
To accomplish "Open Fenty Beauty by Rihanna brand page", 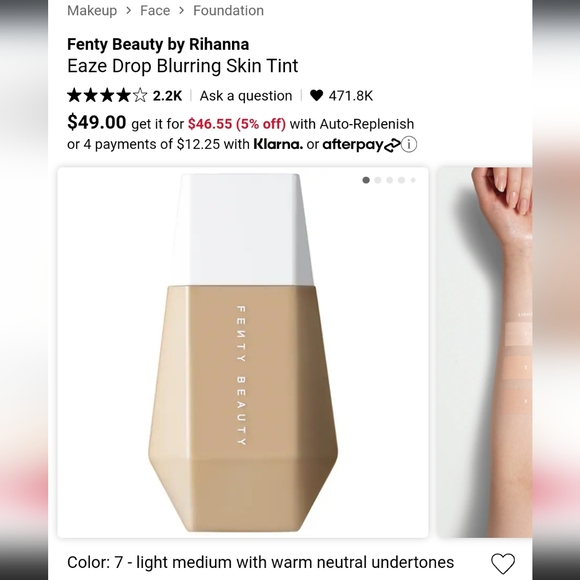I will coord(158,44).
